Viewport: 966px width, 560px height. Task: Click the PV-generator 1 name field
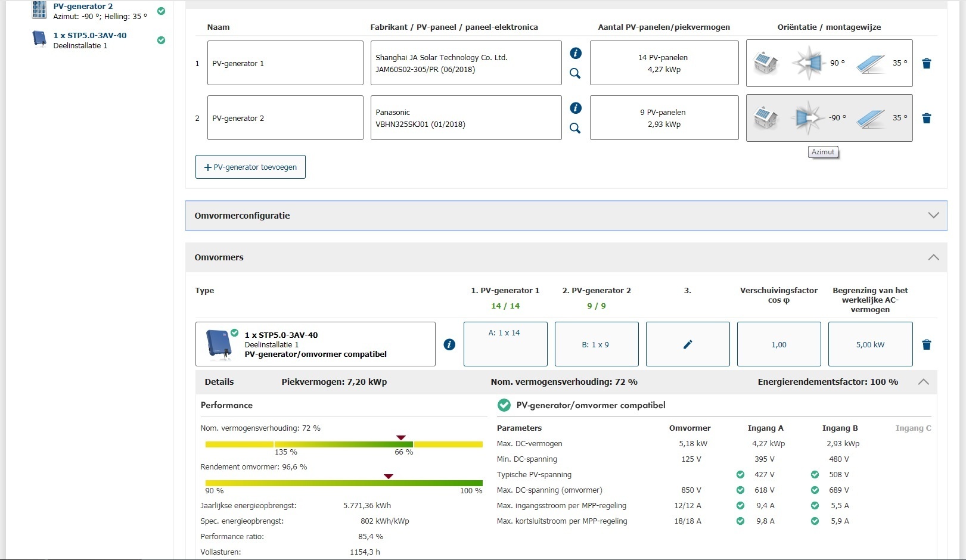[285, 63]
